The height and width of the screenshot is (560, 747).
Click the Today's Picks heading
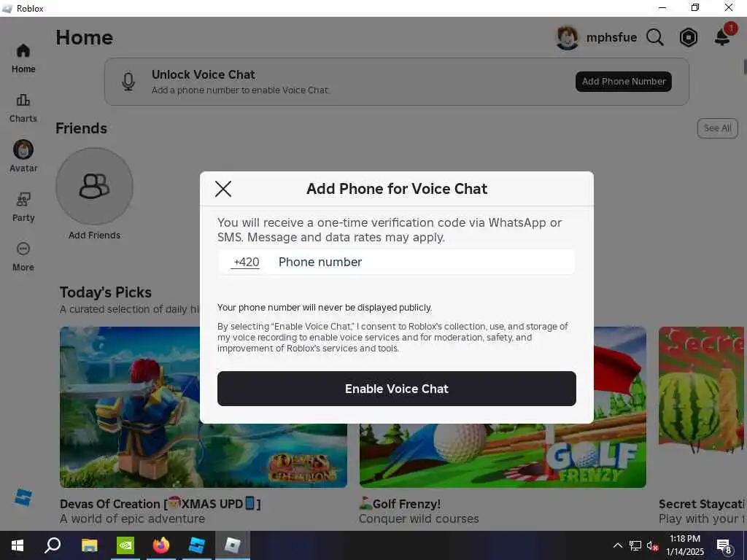tap(106, 292)
